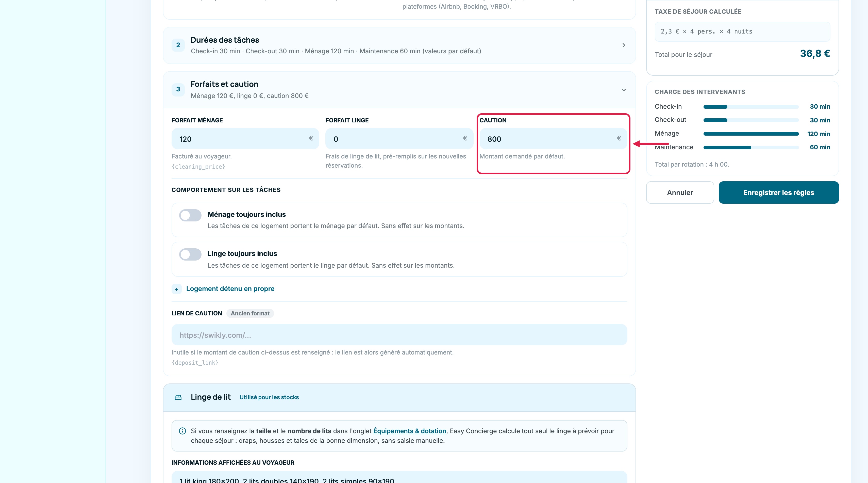
Task: Open the Durées des tâches section header
Action: [399, 45]
